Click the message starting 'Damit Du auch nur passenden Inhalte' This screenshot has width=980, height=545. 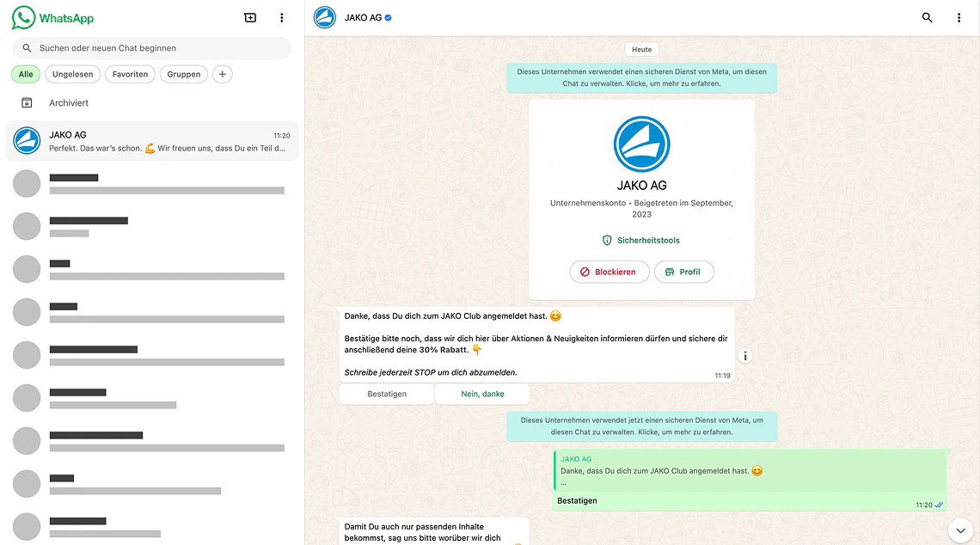coord(434,532)
